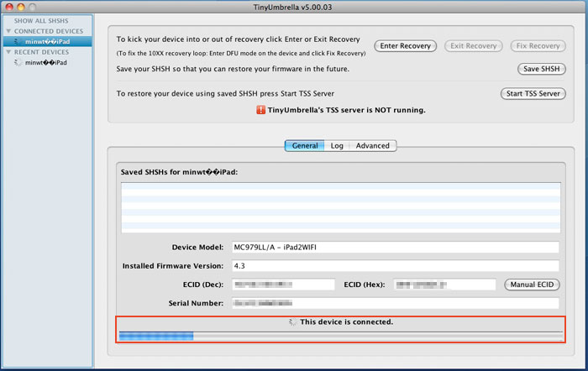Click Start TSS Server button
Viewport: 588px width, 371px height.
click(533, 94)
